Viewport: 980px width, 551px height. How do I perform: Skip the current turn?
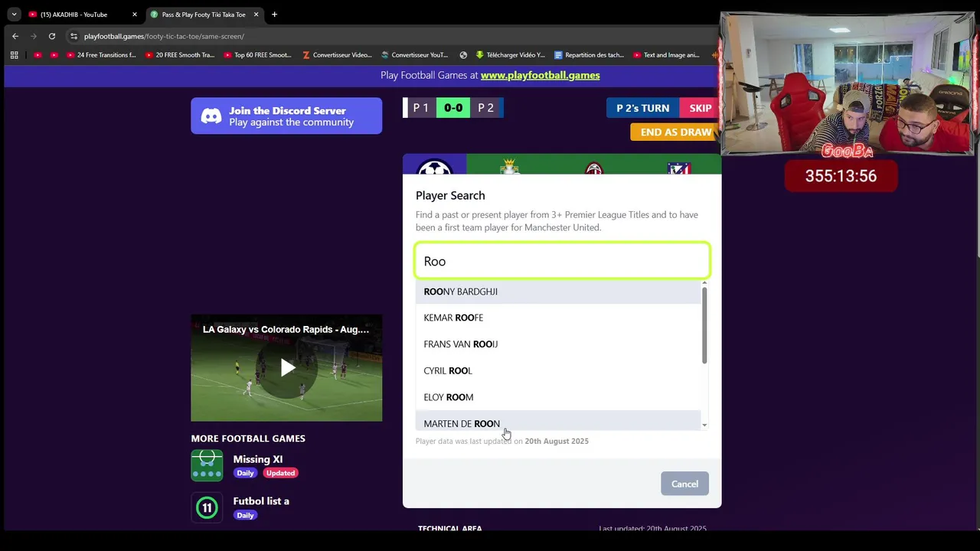[x=700, y=108]
